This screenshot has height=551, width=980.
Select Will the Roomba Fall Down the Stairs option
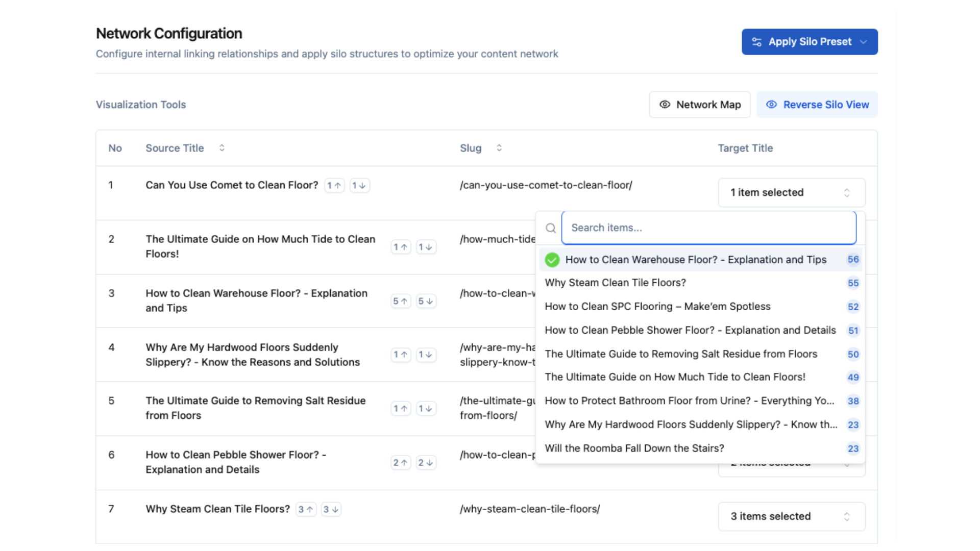click(x=634, y=448)
